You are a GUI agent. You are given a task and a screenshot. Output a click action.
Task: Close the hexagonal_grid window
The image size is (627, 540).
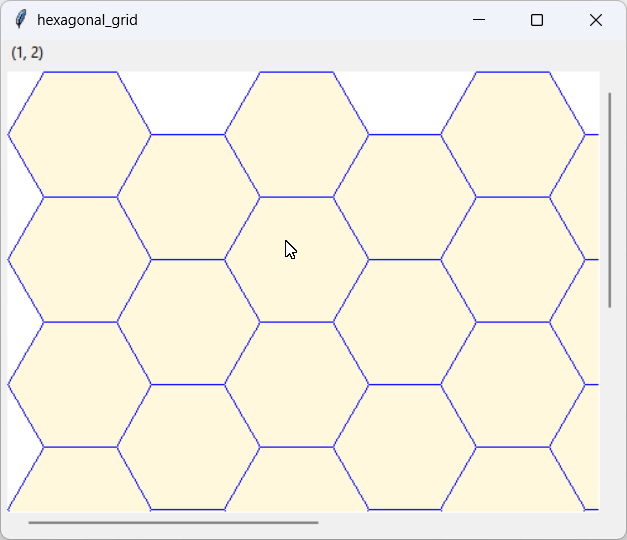(595, 20)
